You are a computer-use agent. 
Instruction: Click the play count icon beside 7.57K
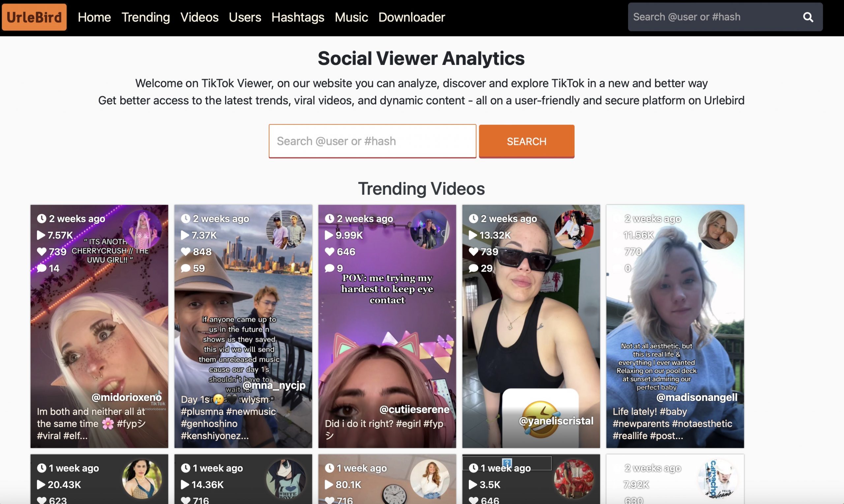41,235
